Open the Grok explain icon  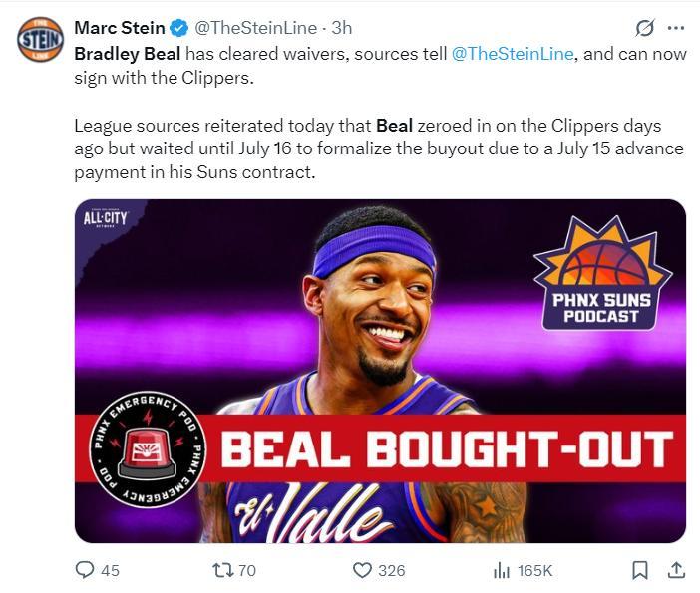point(644,28)
